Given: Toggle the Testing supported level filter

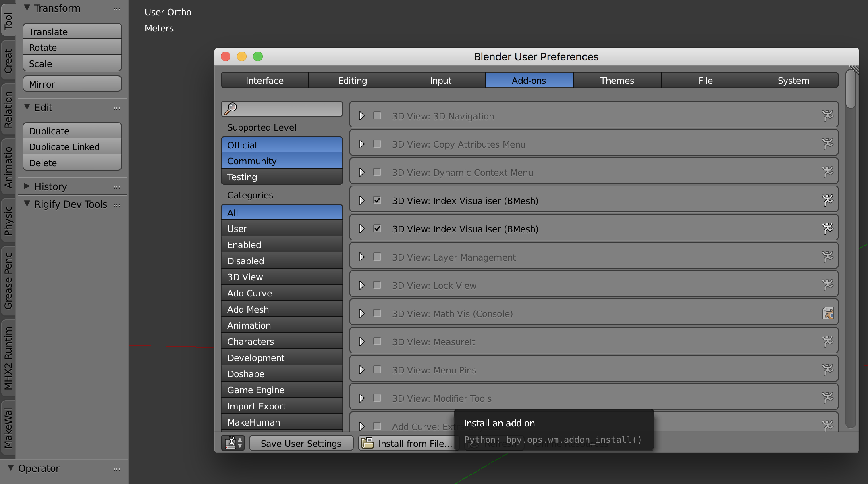Looking at the screenshot, I should pos(282,177).
